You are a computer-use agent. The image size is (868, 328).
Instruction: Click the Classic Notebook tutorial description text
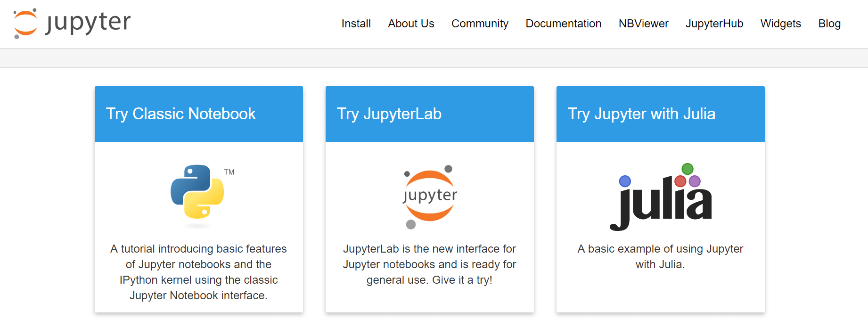pos(199,272)
